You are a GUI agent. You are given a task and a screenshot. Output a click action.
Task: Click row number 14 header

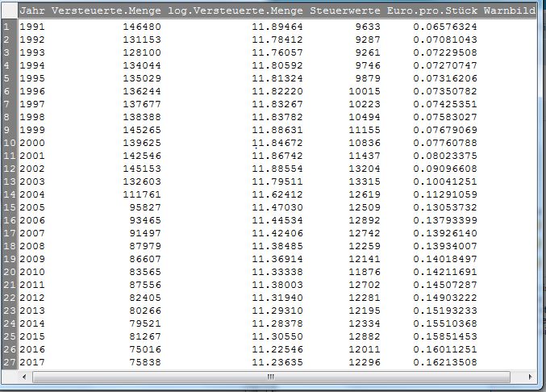pyautogui.click(x=7, y=194)
